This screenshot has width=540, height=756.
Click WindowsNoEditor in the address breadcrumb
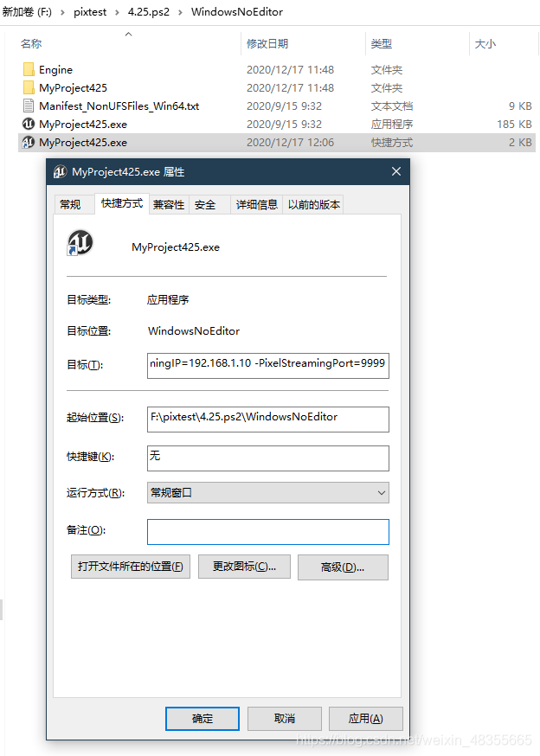(237, 12)
